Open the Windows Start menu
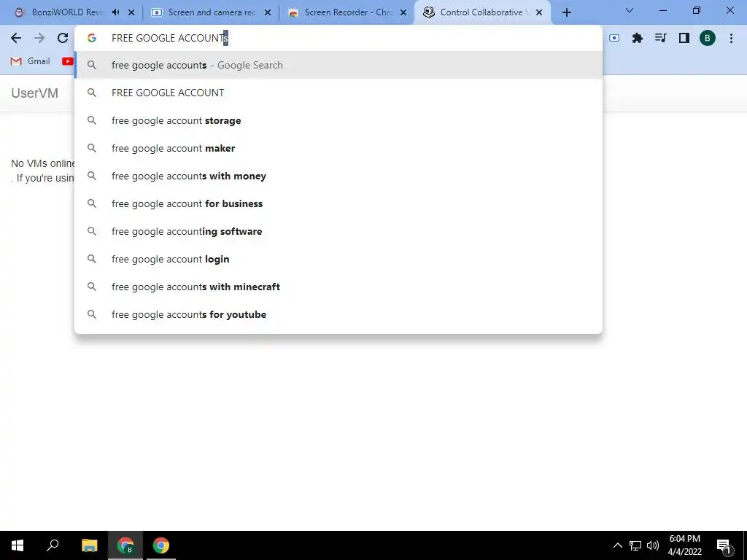The height and width of the screenshot is (560, 747). tap(18, 545)
